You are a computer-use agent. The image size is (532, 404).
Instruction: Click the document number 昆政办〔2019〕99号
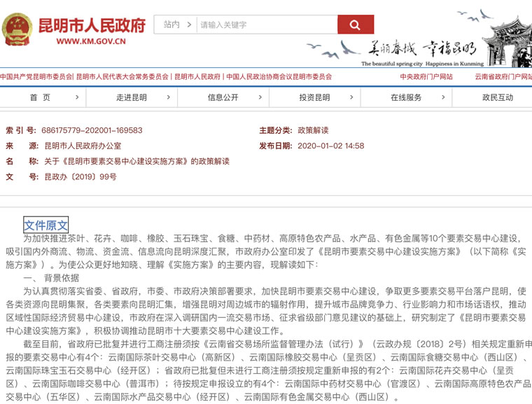pos(80,177)
